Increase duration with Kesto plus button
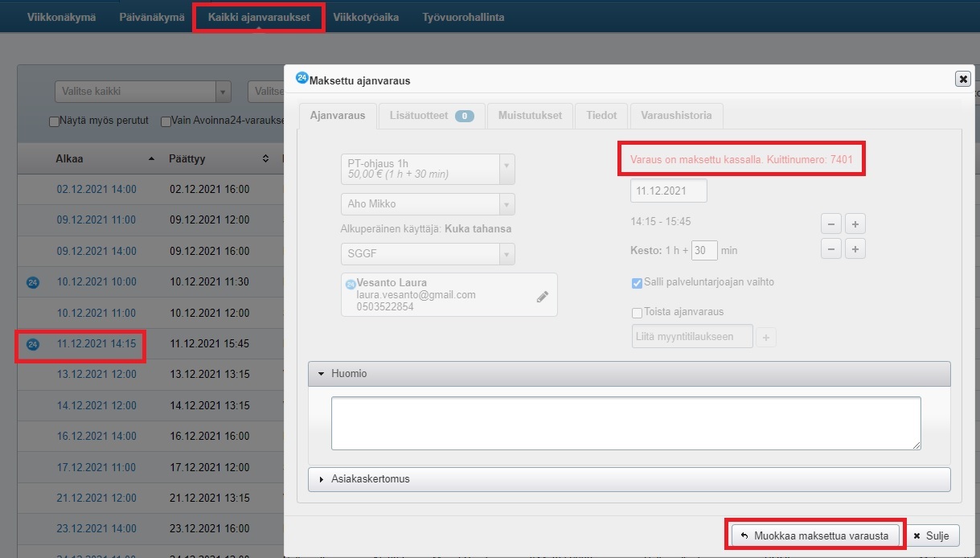Screen dimensions: 980x558 click(855, 249)
